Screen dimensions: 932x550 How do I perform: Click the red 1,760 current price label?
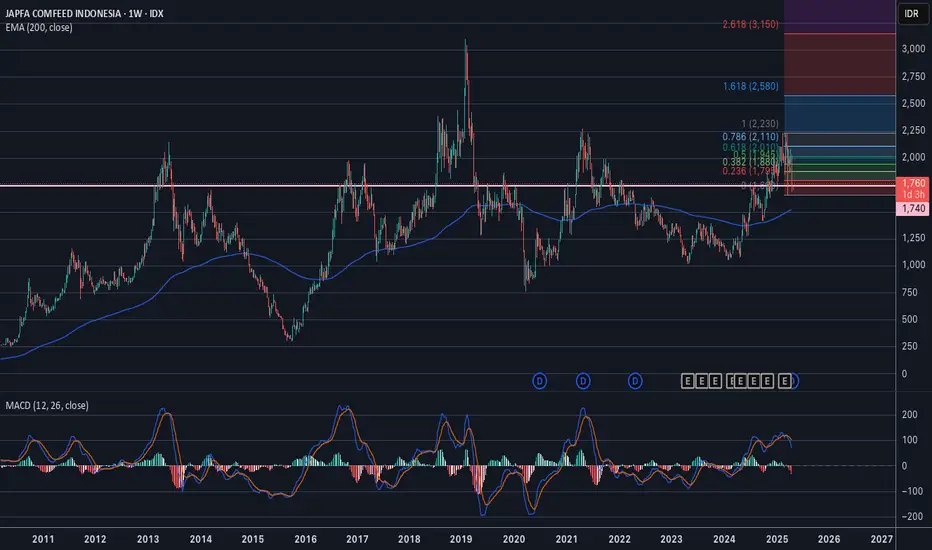coord(913,183)
